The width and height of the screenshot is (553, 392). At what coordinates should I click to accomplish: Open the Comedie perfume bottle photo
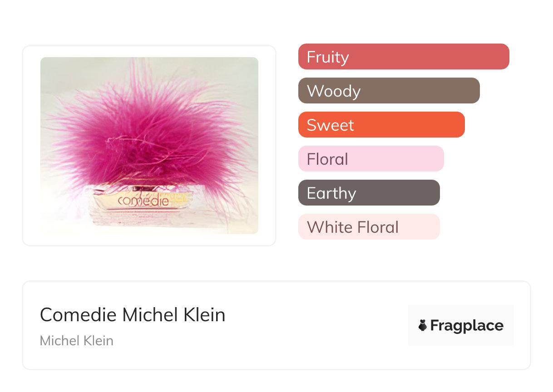point(149,145)
